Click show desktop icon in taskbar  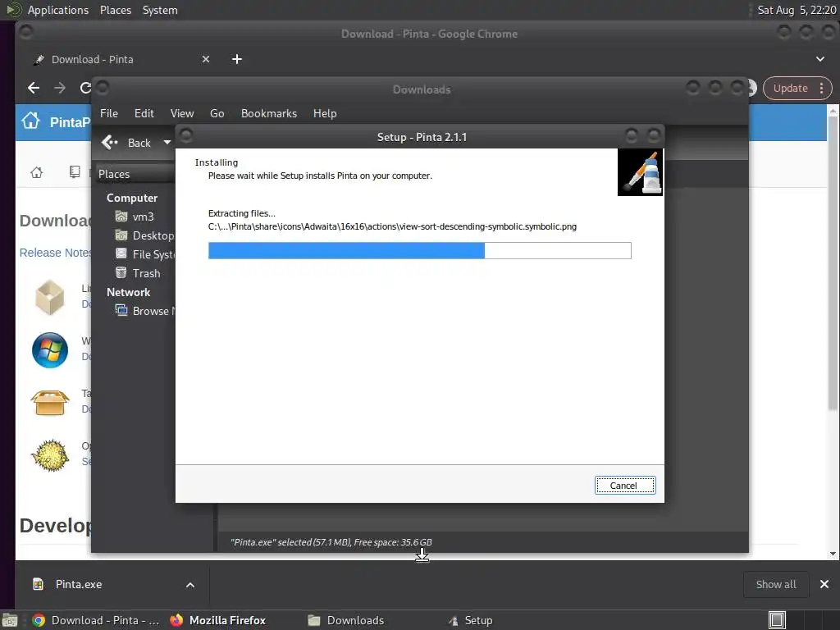9,620
